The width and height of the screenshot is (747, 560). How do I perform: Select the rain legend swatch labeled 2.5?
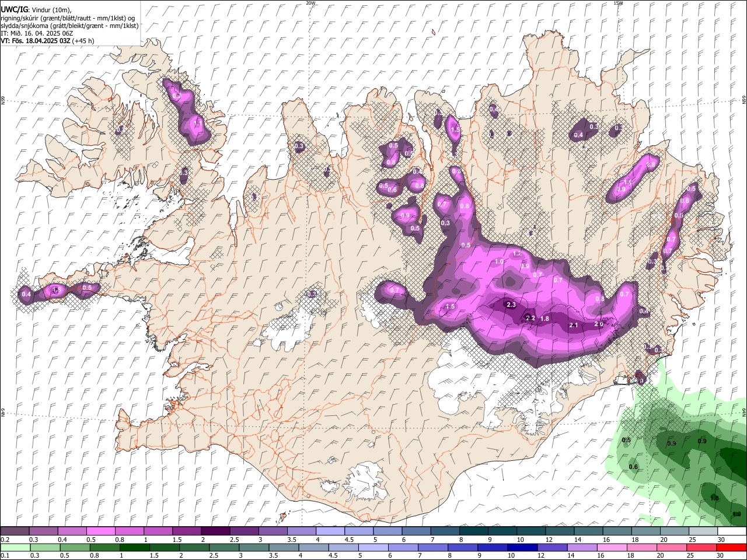[x=224, y=547]
